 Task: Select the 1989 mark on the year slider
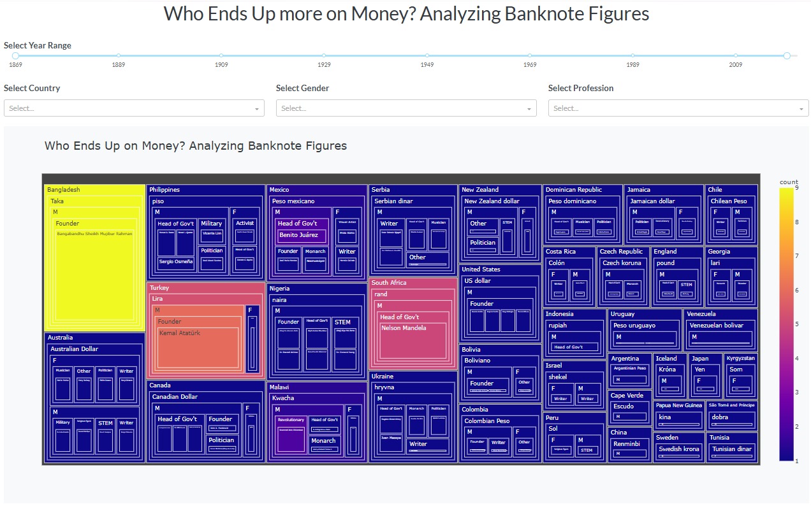[632, 55]
